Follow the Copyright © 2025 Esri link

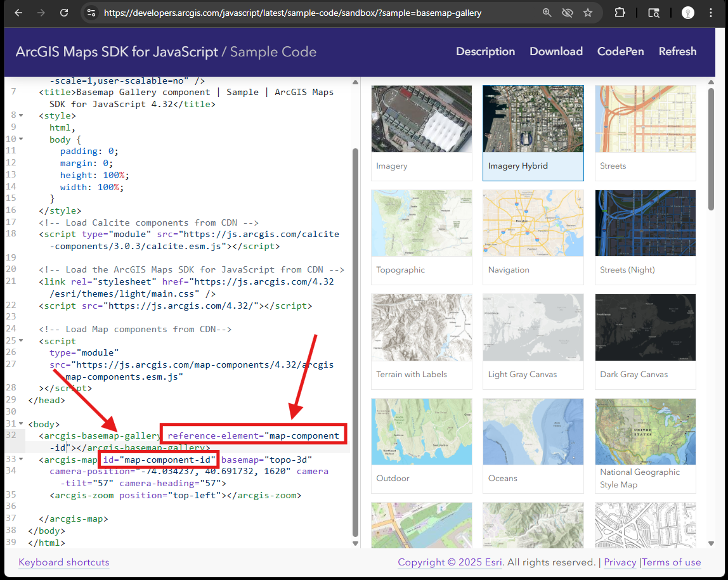point(450,562)
